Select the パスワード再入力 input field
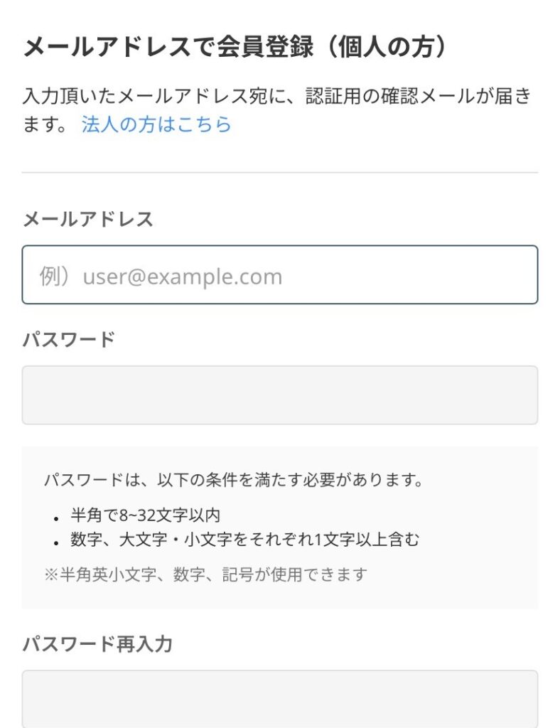The height and width of the screenshot is (728, 560). (279, 698)
